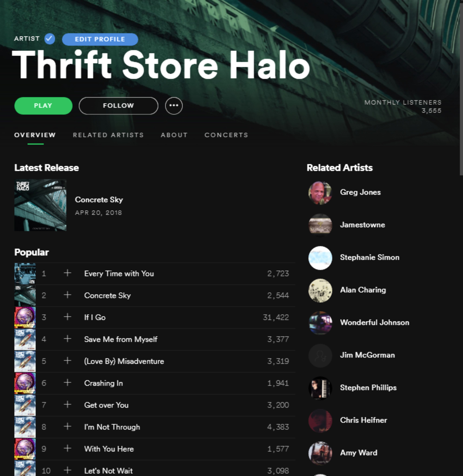Screen dimensions: 463x476
Task: Add I'm Not Through via plus icon
Action: click(x=67, y=426)
